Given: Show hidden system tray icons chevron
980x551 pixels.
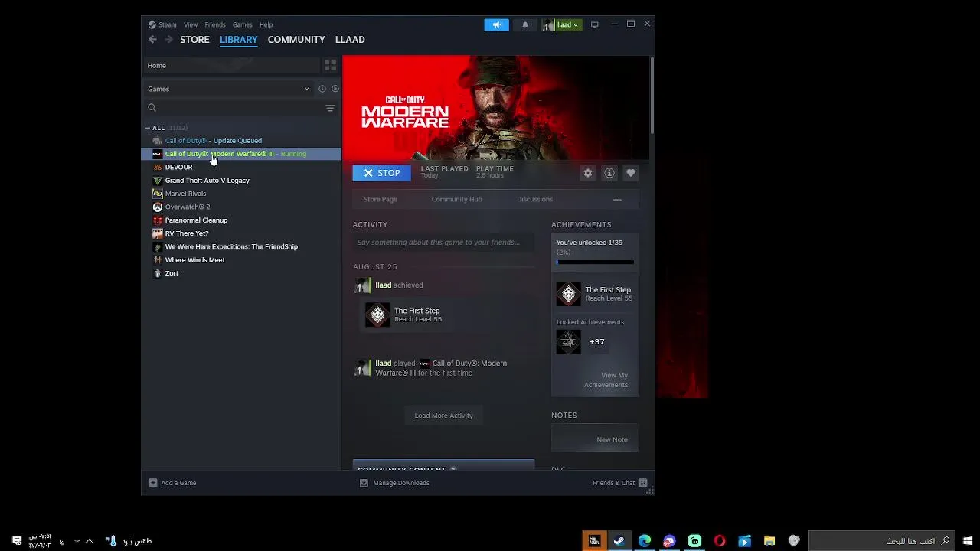Looking at the screenshot, I should click(89, 541).
